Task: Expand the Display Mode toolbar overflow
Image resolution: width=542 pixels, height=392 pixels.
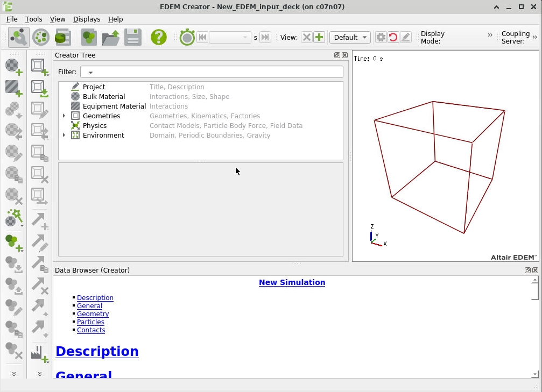Action: [x=490, y=35]
